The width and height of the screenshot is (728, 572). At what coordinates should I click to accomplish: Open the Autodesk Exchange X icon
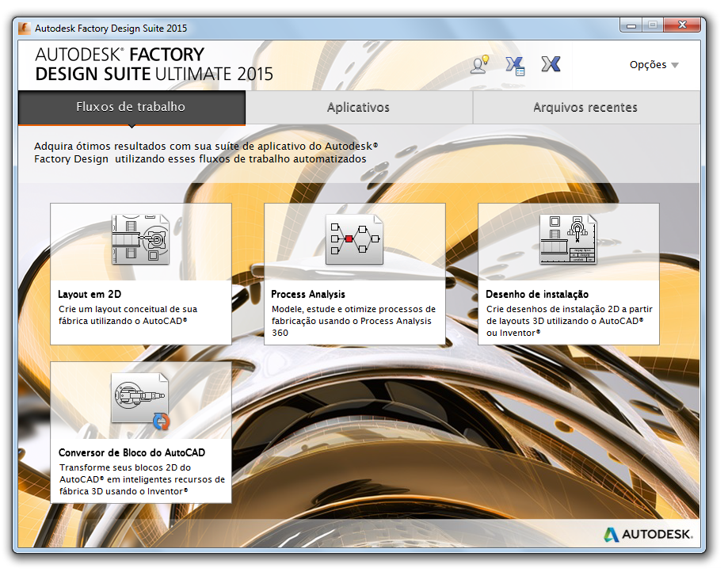coord(551,64)
